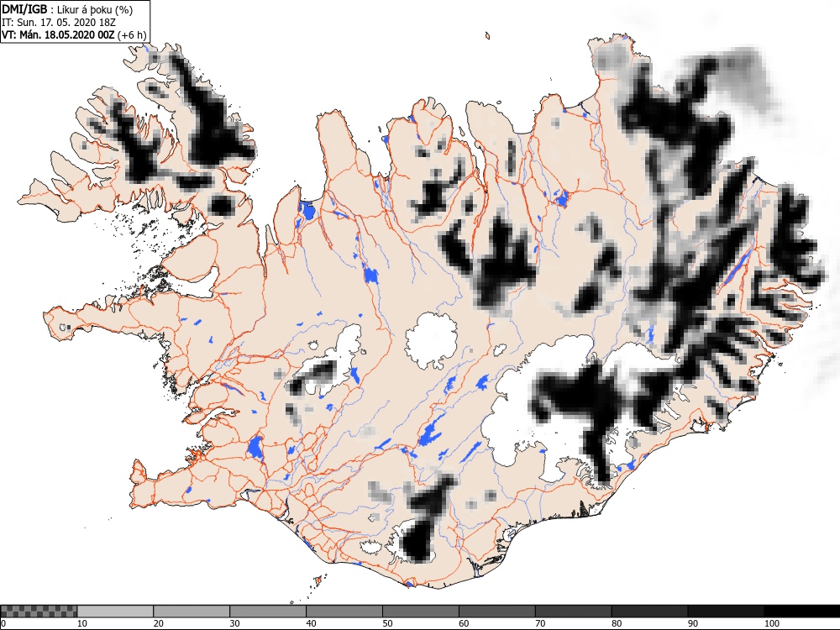This screenshot has width=840, height=630.
Task: Click the legend label '80'
Action: (617, 623)
